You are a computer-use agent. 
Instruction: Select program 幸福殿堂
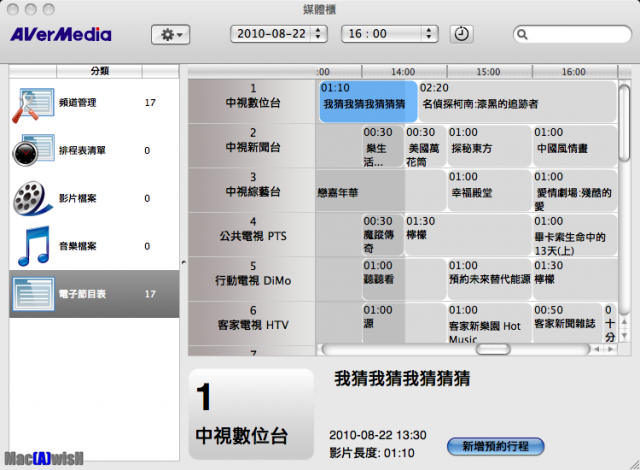click(x=489, y=191)
